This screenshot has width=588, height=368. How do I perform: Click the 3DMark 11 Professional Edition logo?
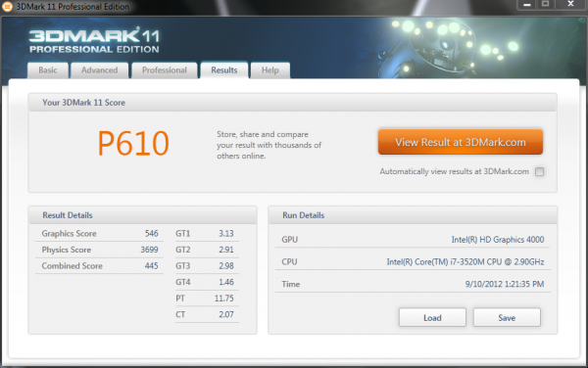(94, 40)
